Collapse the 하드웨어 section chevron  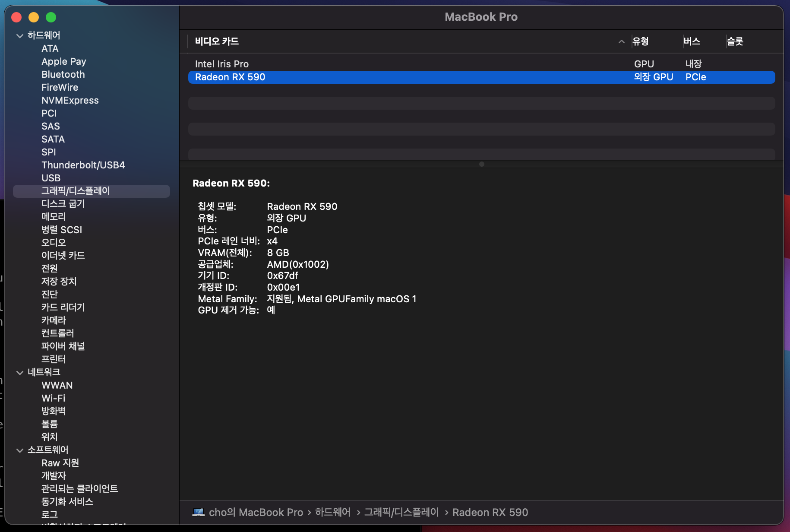[x=20, y=36]
